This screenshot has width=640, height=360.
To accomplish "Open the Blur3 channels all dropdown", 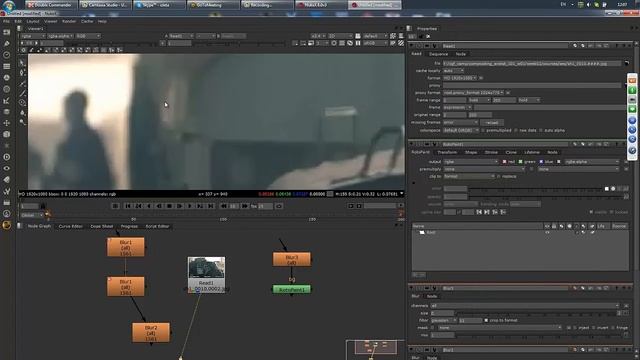I will tap(524, 306).
